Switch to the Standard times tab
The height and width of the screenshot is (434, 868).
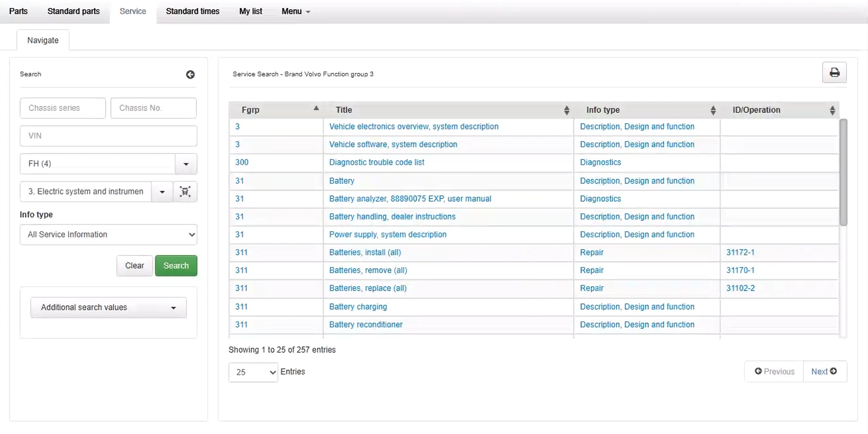click(193, 11)
